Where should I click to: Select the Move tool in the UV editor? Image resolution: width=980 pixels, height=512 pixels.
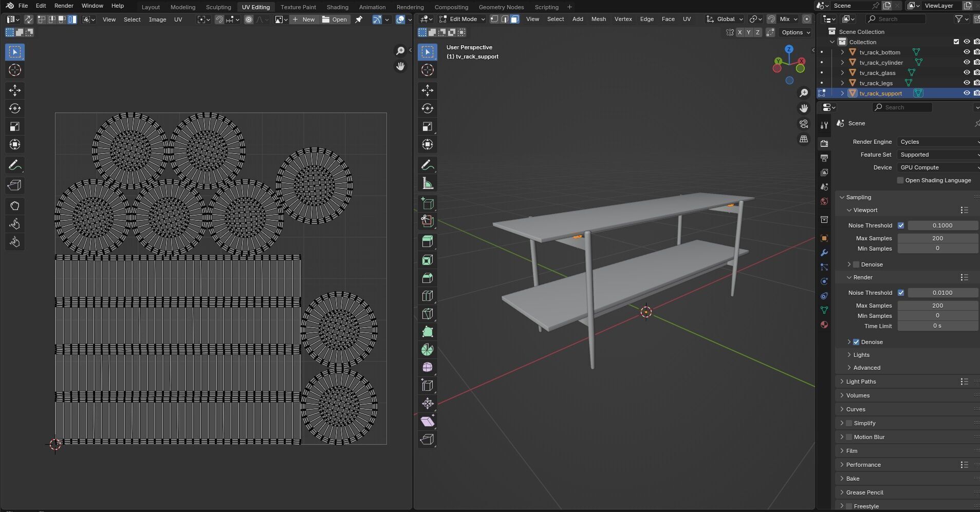[x=15, y=90]
